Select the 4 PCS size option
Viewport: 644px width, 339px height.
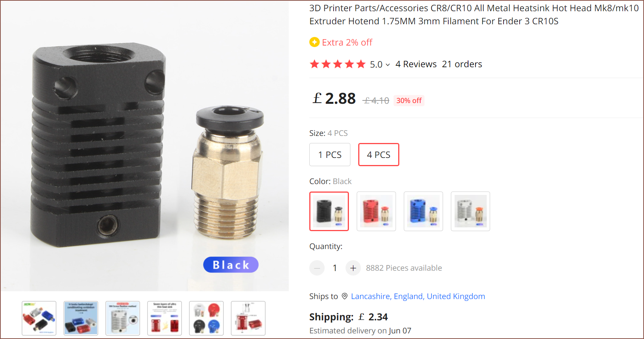(379, 155)
